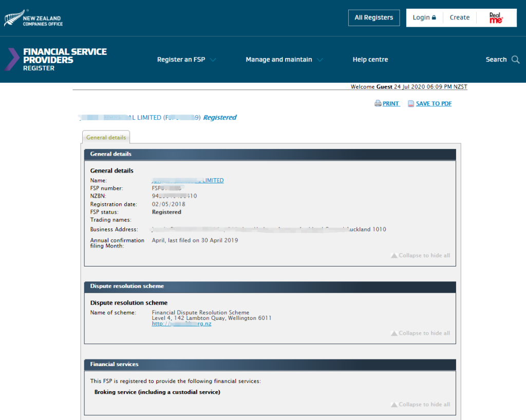Select the General details tab
The width and height of the screenshot is (526, 420).
click(106, 138)
